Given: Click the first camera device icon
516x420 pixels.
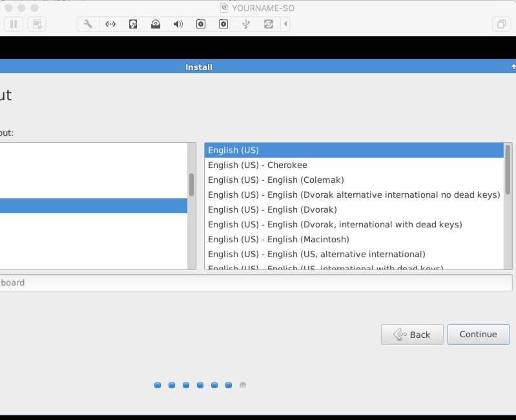Looking at the screenshot, I should 201,24.
